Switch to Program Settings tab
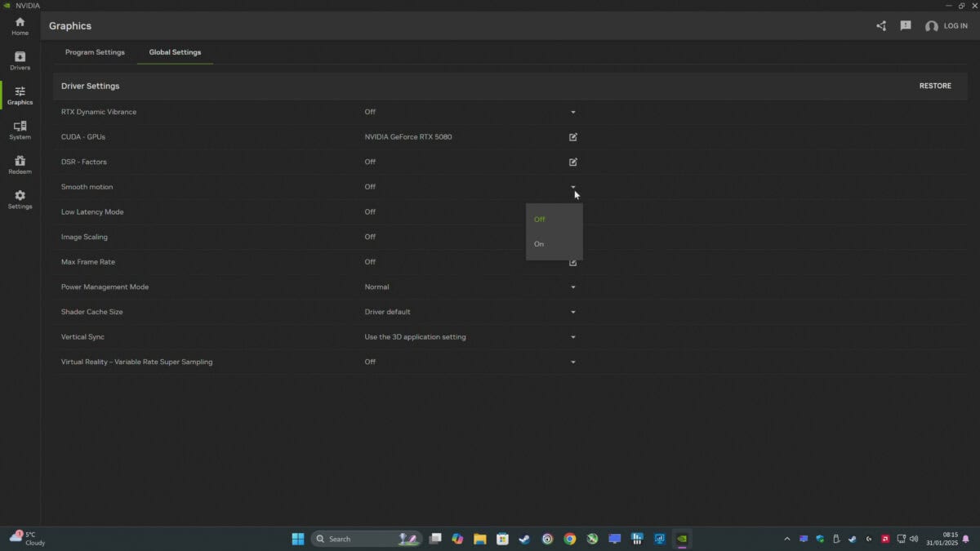The width and height of the screenshot is (980, 551). click(x=95, y=52)
